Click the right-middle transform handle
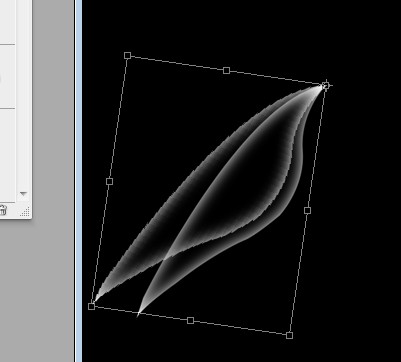This screenshot has height=362, width=401. coord(308,210)
